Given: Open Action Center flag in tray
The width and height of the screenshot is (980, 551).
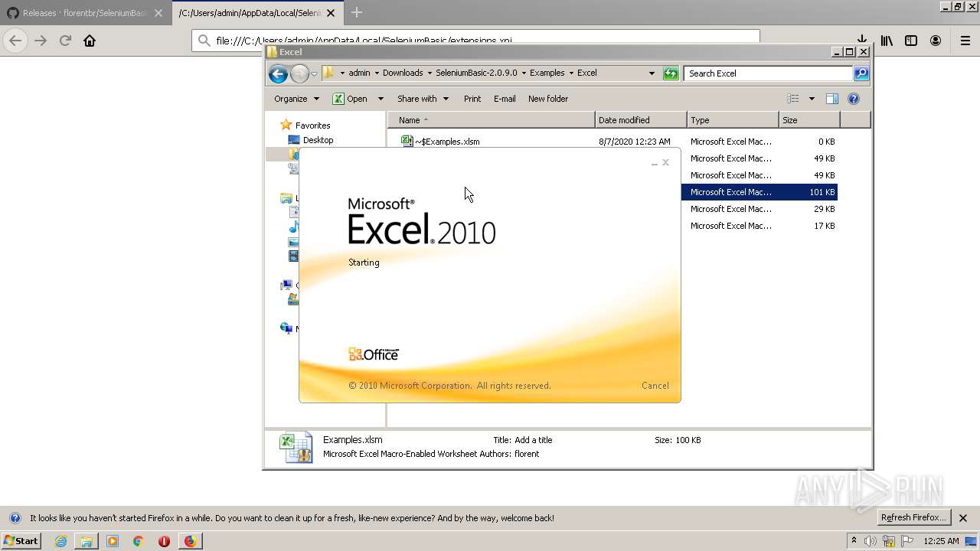Looking at the screenshot, I should [x=909, y=541].
